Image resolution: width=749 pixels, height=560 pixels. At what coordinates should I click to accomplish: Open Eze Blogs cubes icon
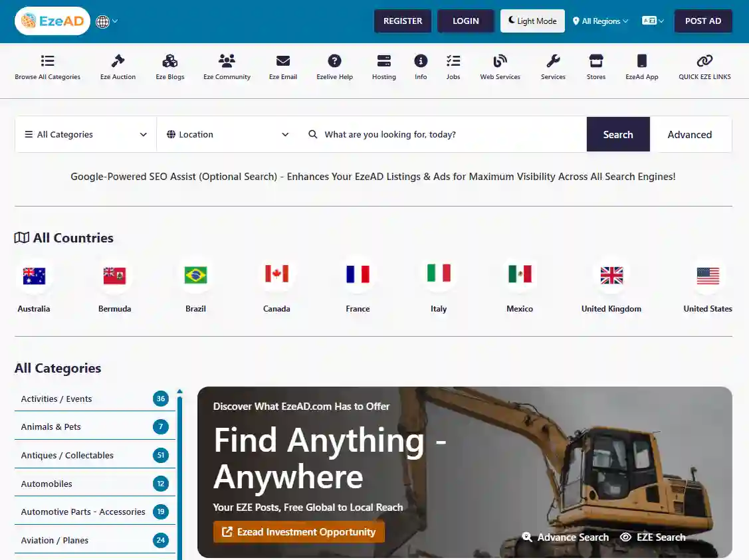pyautogui.click(x=169, y=61)
